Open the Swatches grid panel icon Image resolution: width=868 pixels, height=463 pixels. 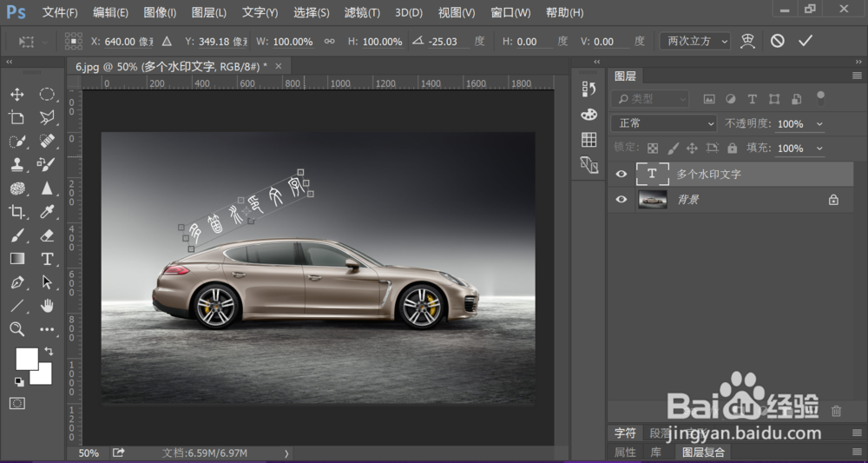coord(589,140)
